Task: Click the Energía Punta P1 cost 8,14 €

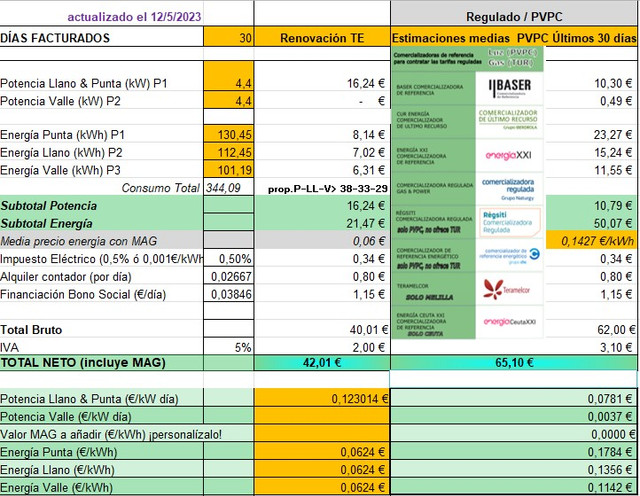Action: coord(369,135)
